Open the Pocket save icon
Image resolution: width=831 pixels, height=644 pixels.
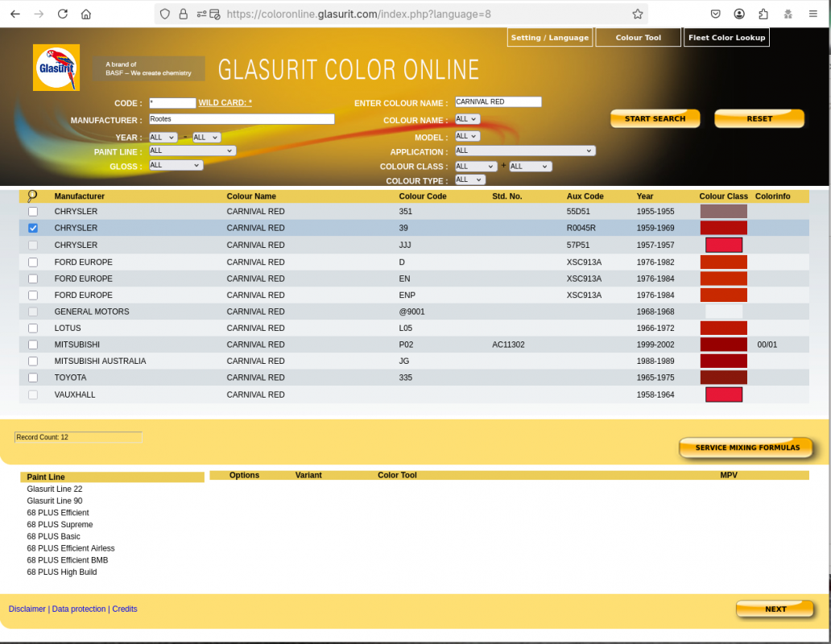[x=716, y=14]
